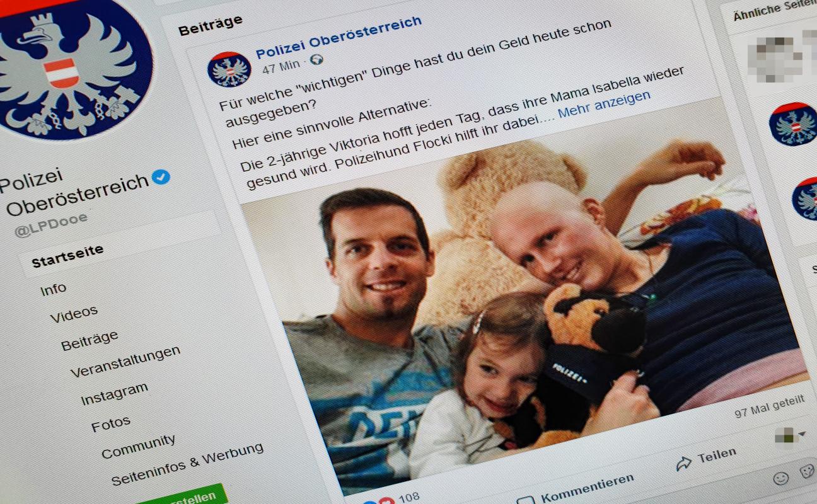This screenshot has width=817, height=504.
Task: Expand post text with Mehr anzeigen
Action: pos(603,105)
